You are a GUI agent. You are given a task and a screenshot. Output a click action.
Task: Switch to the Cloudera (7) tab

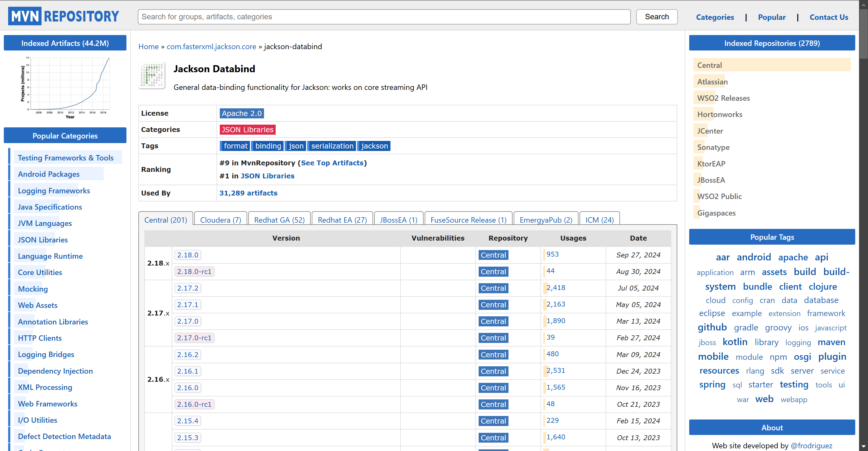click(x=220, y=220)
